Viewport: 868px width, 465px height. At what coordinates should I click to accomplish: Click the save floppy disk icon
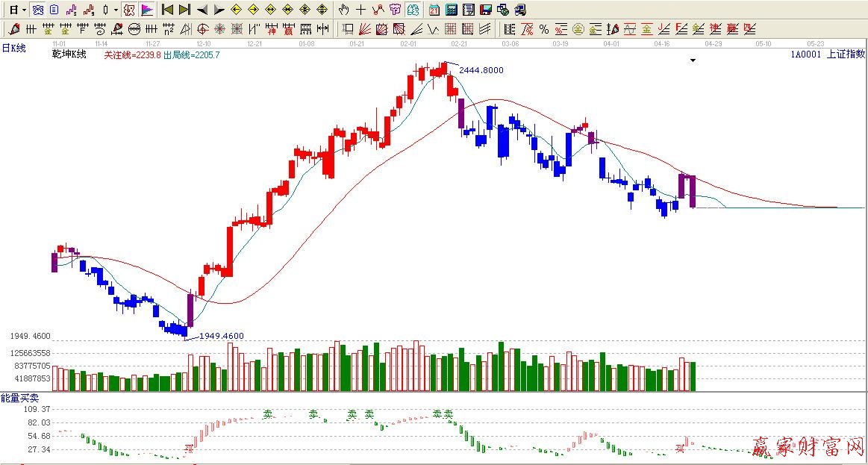(x=485, y=10)
